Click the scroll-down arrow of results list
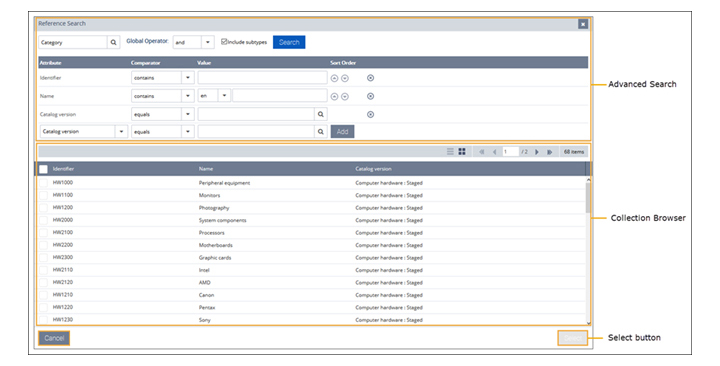 click(588, 323)
